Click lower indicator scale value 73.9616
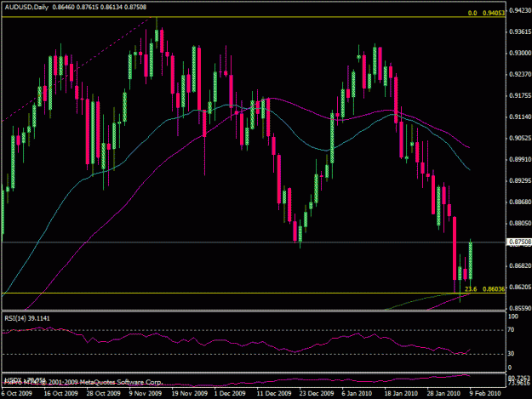The width and height of the screenshot is (532, 399). pyautogui.click(x=519, y=383)
